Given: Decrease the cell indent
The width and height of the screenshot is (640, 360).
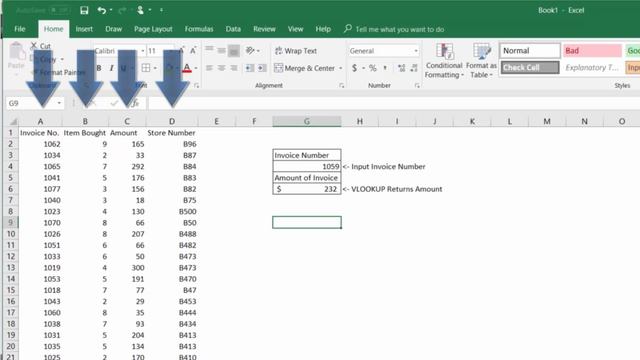Looking at the screenshot, I should (x=249, y=68).
